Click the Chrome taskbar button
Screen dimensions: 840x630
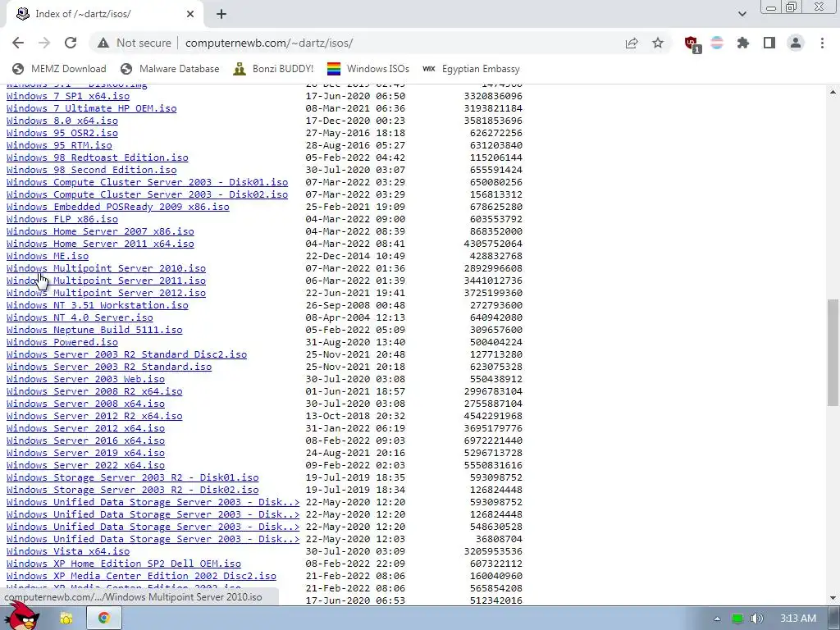click(104, 619)
